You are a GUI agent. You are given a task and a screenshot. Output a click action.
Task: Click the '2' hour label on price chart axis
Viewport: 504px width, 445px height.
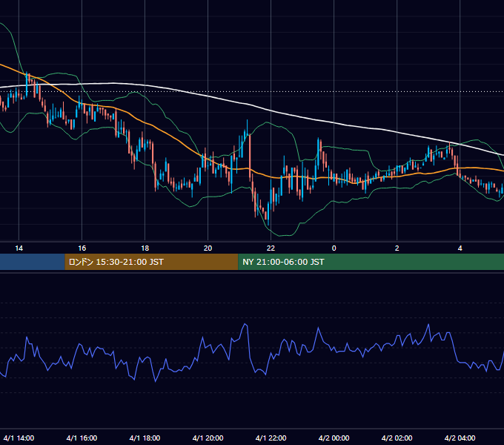coord(397,248)
